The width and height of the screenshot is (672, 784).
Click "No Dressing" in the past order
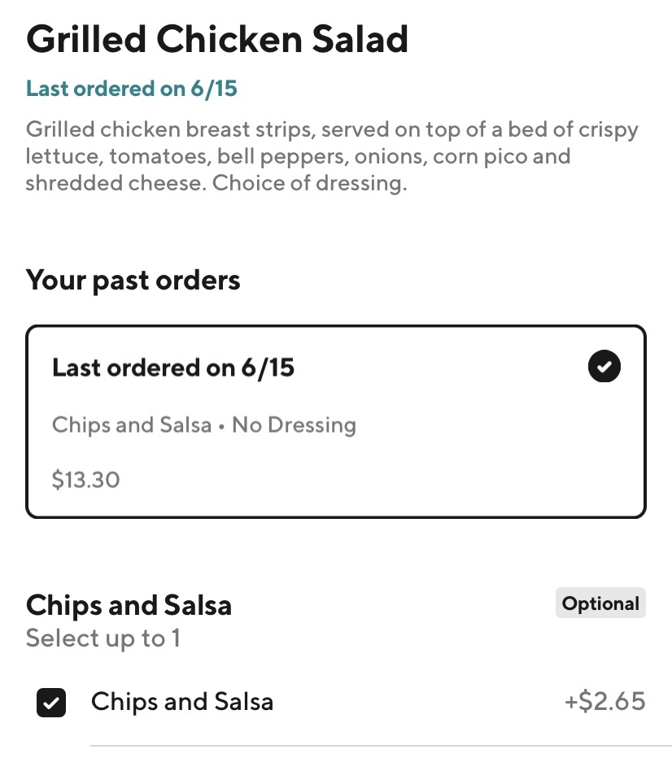[x=294, y=425]
